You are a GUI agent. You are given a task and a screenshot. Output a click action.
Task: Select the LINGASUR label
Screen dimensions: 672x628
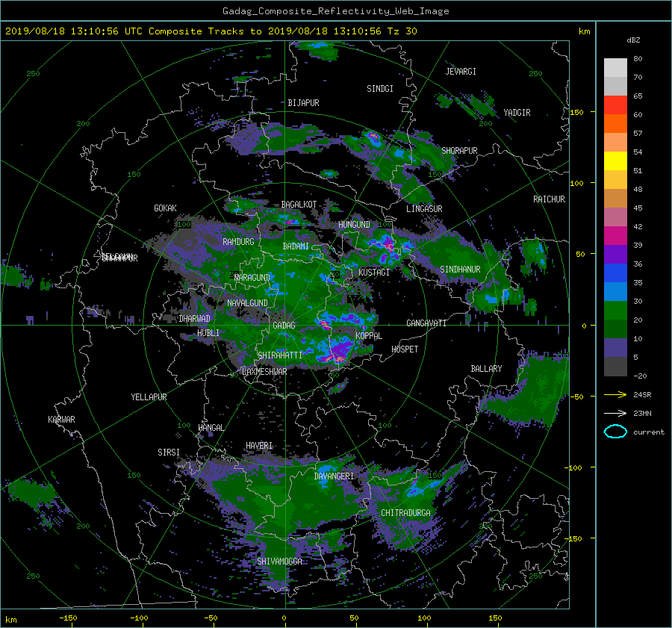(x=424, y=209)
